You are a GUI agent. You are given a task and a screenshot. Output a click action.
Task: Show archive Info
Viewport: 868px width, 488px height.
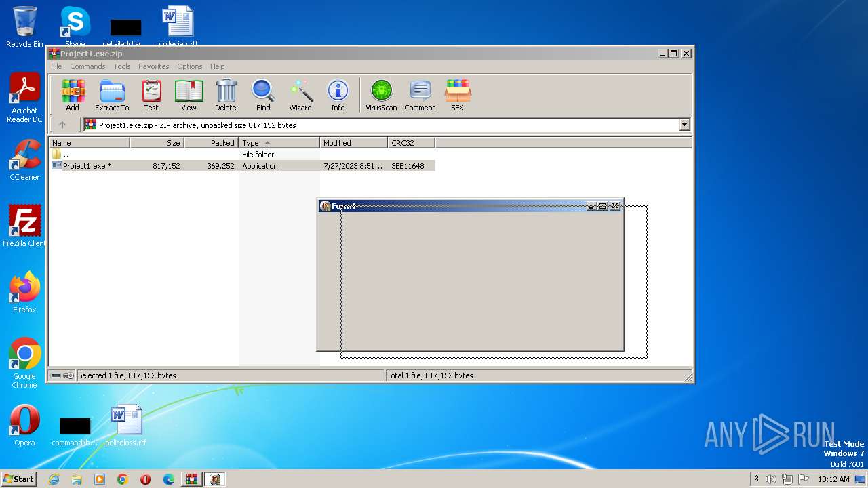click(338, 95)
